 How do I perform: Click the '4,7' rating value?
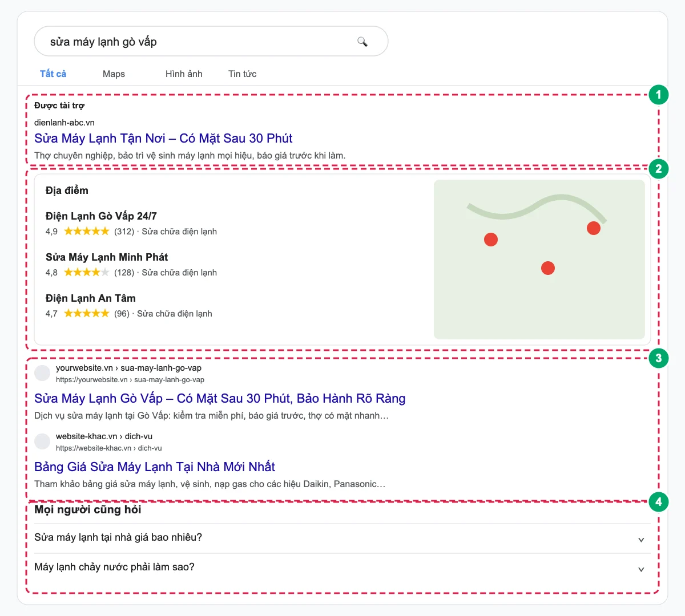51,314
